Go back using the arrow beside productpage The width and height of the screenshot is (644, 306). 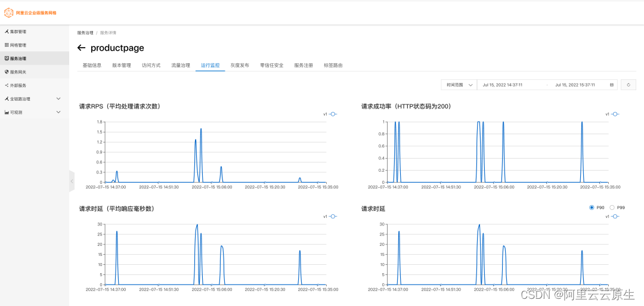tap(81, 48)
